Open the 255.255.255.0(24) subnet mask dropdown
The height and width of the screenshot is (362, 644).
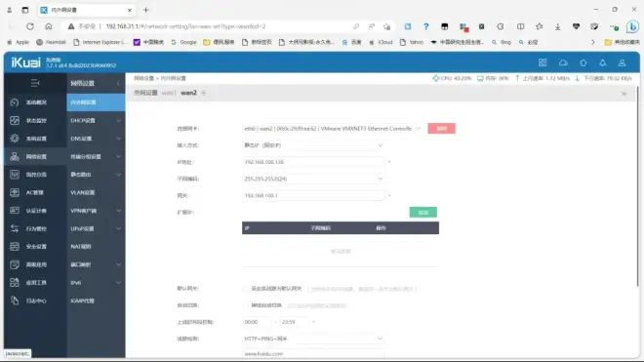pos(313,179)
